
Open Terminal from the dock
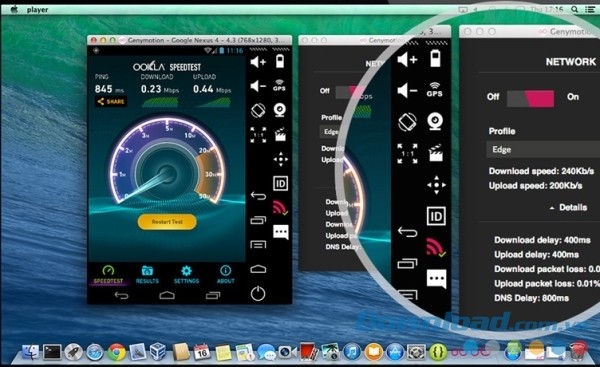click(52, 352)
